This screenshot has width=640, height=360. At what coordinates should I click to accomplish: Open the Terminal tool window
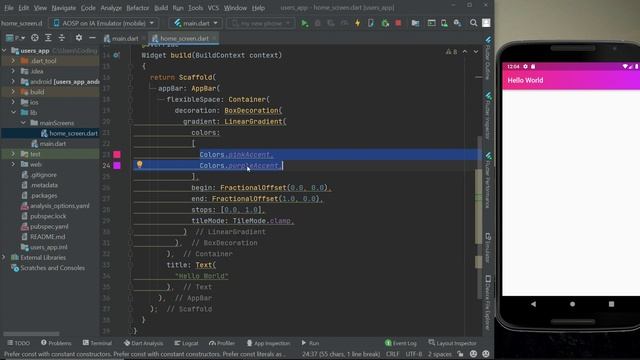coord(97,343)
